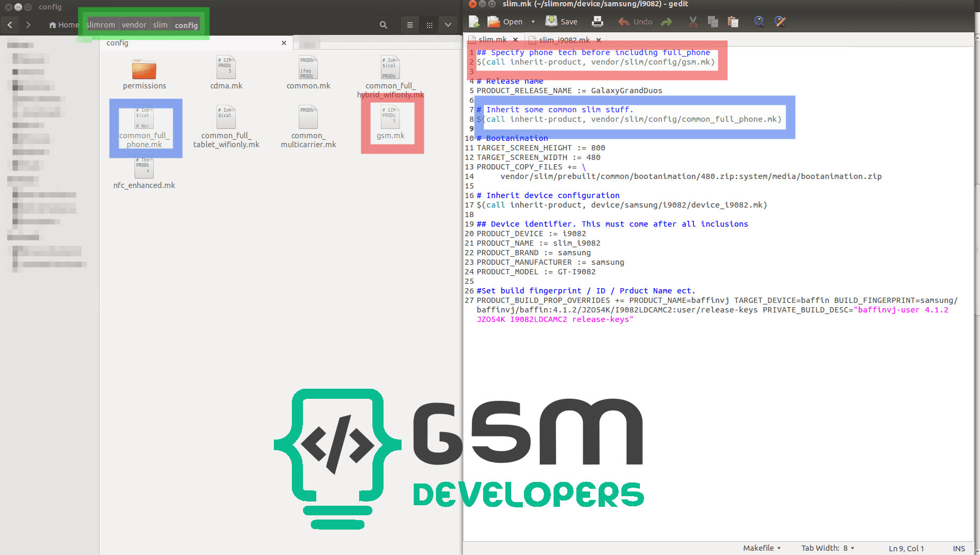The height and width of the screenshot is (555, 980).
Task: Click the vendor breadcrumb segment
Action: click(x=134, y=25)
